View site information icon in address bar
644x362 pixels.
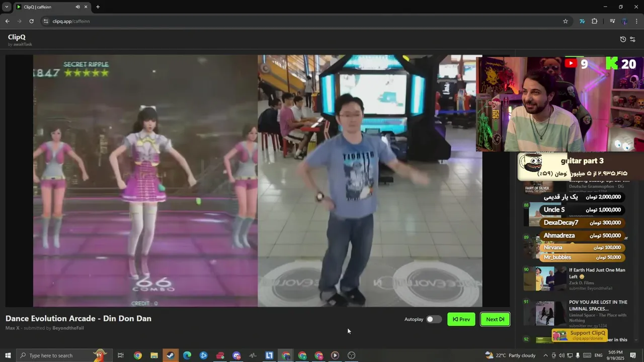(x=46, y=21)
